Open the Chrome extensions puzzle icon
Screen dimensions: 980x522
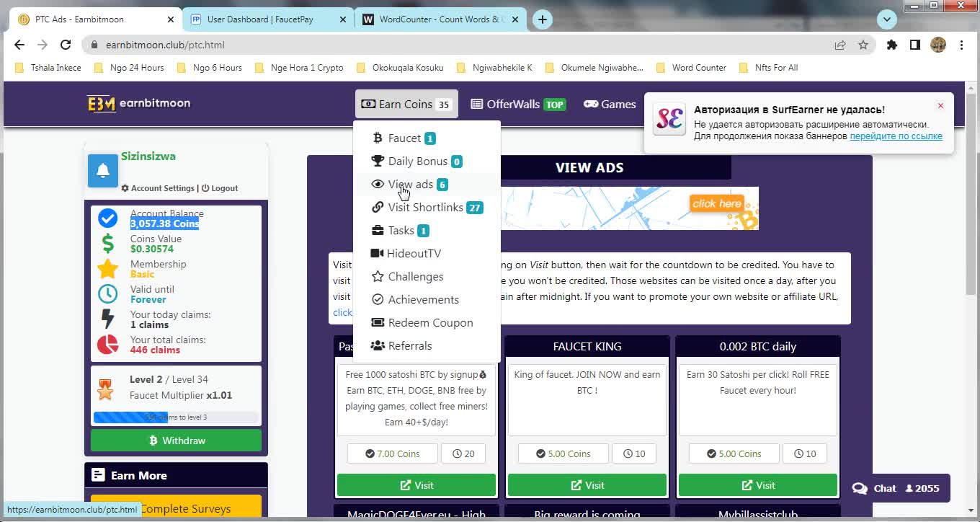(892, 45)
